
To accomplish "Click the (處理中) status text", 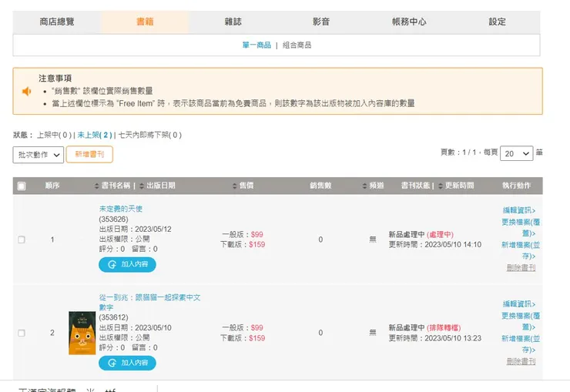I will 441,235.
